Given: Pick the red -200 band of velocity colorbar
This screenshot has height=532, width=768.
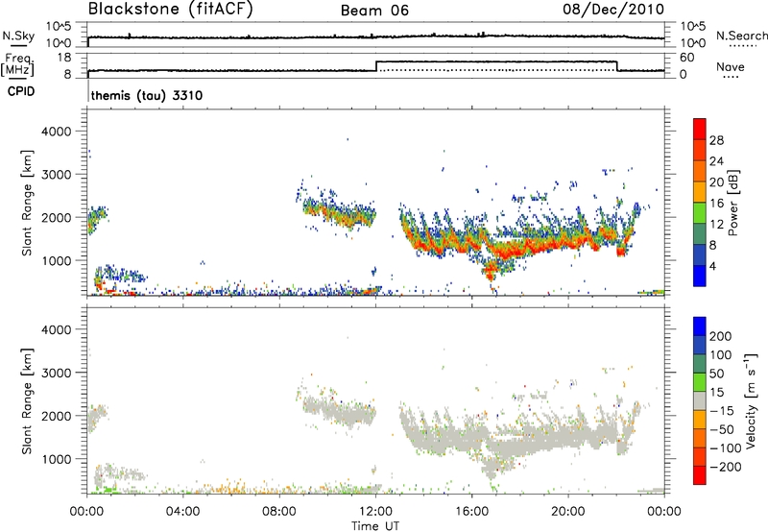Looking at the screenshot, I should click(700, 475).
